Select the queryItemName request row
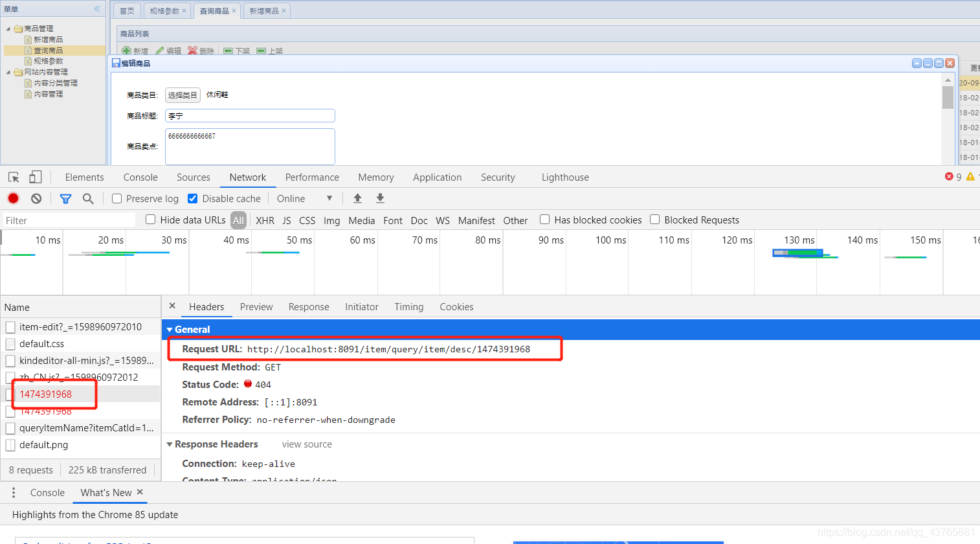This screenshot has height=544, width=980. 80,428
